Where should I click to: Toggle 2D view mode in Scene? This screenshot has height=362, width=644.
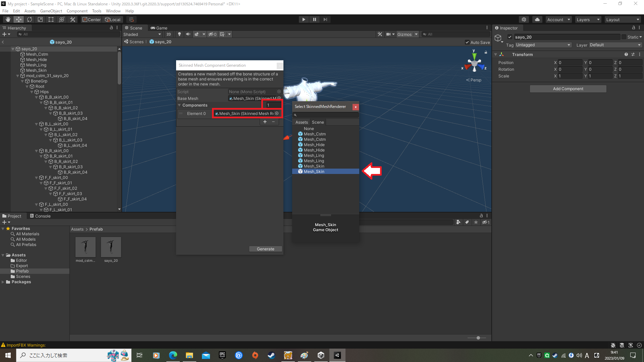click(x=169, y=34)
